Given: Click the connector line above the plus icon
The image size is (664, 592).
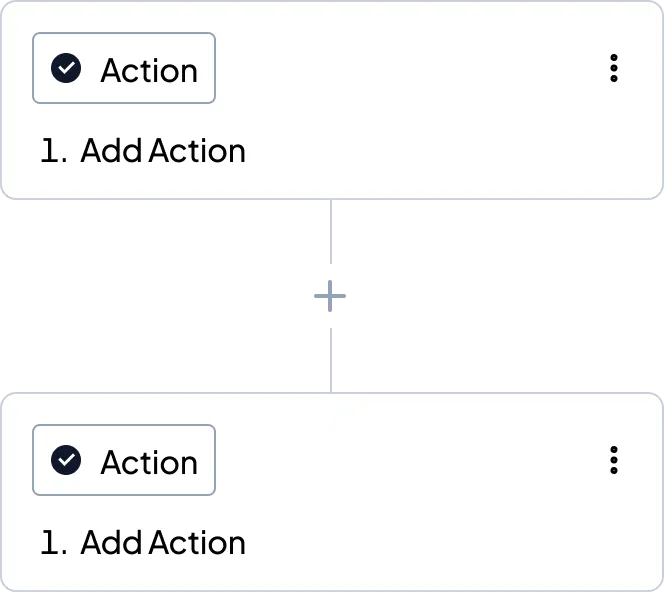Looking at the screenshot, I should coord(332,232).
